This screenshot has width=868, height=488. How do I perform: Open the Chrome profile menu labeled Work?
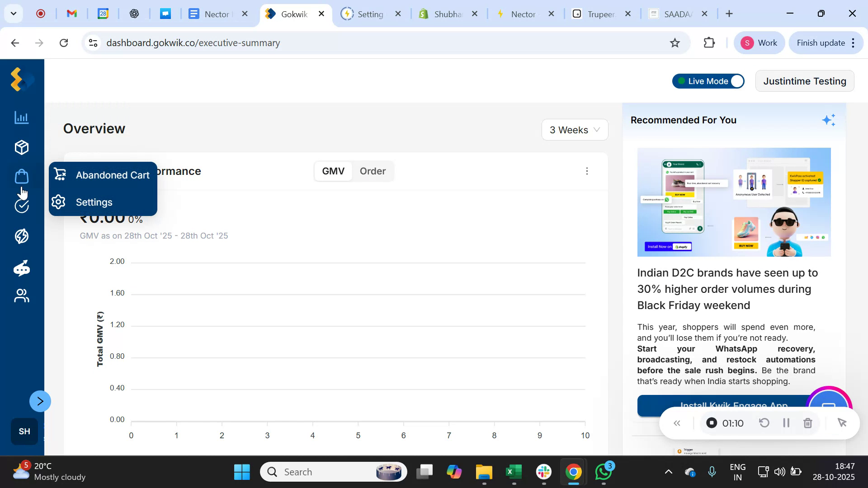click(760, 42)
